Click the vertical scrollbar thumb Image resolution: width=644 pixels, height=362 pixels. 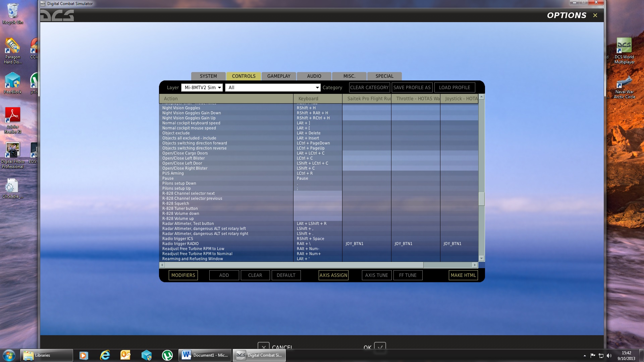pos(481,199)
